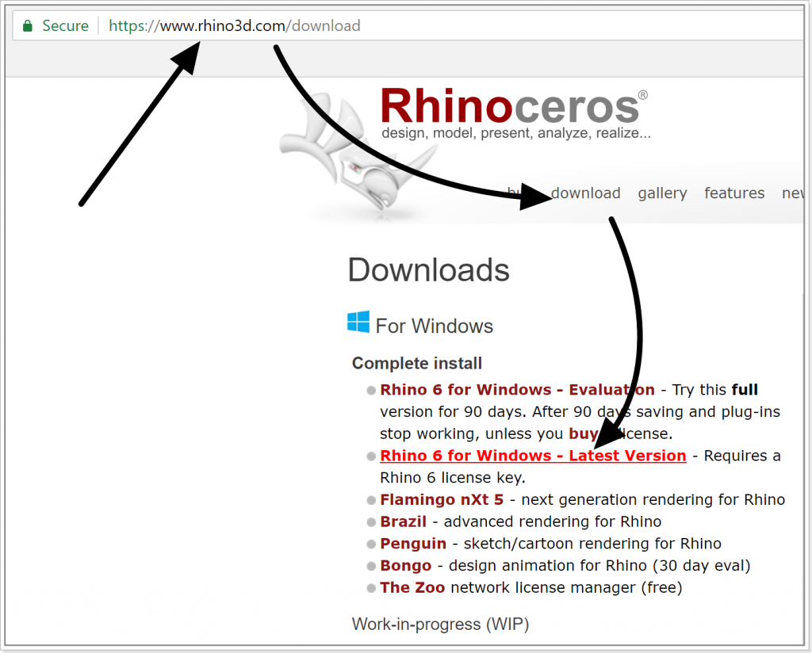This screenshot has width=812, height=653.
Task: Click the Windows logo beside For Windows
Action: [x=358, y=322]
